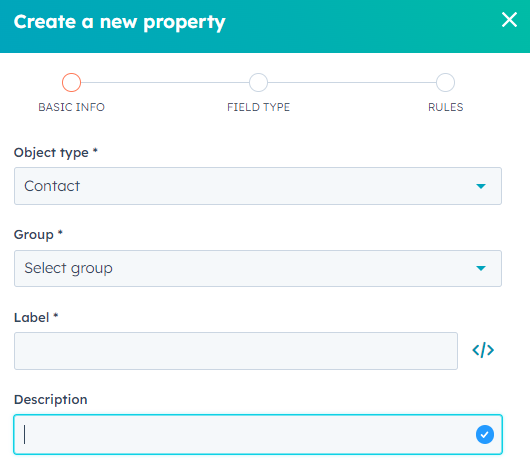The height and width of the screenshot is (475, 530).
Task: Open the Contact object type selector
Action: [258, 186]
